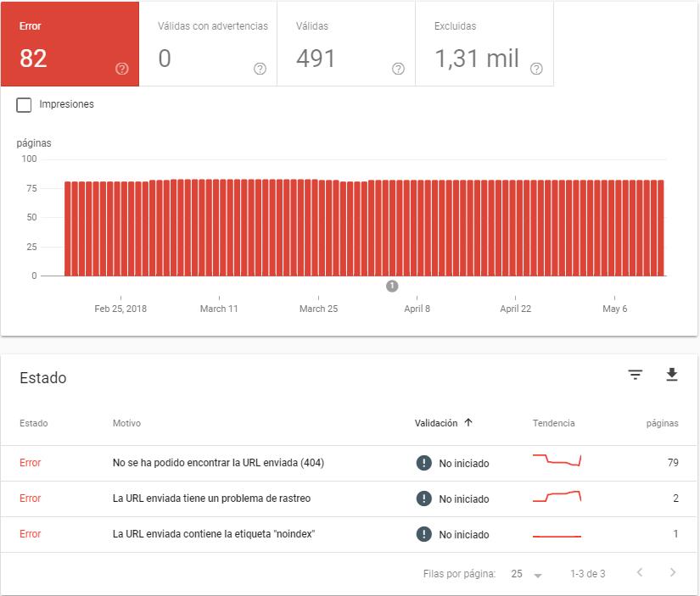Open the rows per page dropdown
Image resolution: width=700 pixels, height=596 pixels.
[526, 574]
